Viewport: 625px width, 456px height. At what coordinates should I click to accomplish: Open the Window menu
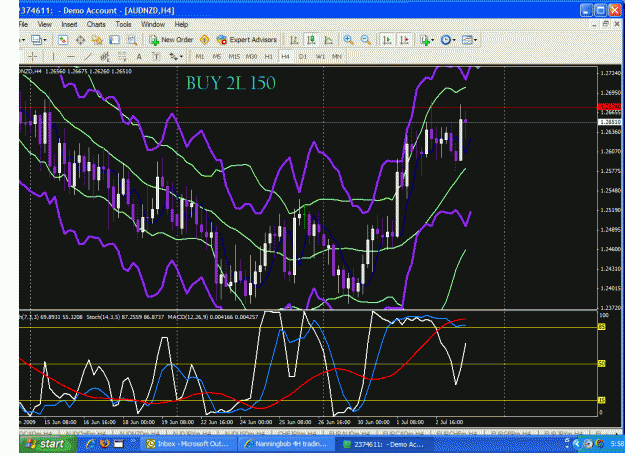click(153, 24)
